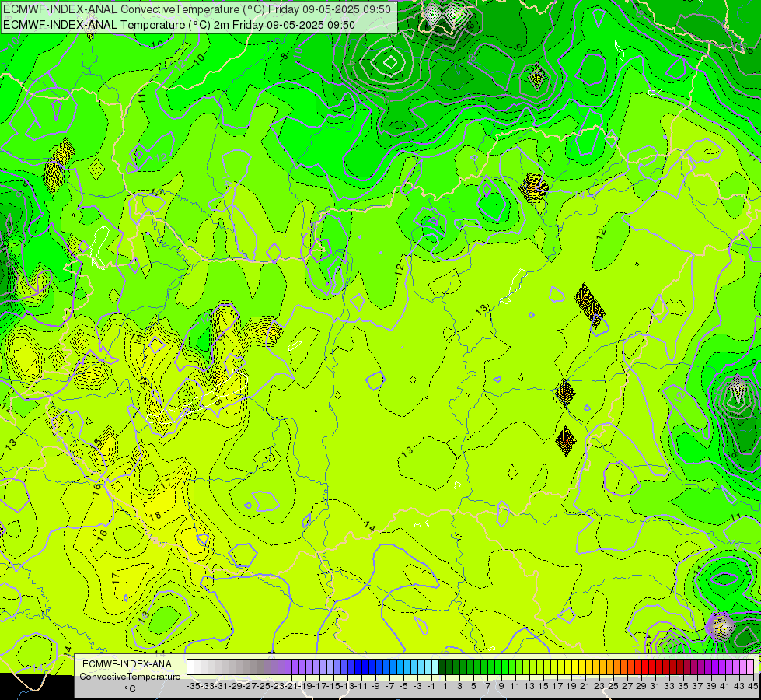Viewport: 761px width, 700px height.
Task: Click the cyan legend swatch above -1
Action: coord(428,667)
